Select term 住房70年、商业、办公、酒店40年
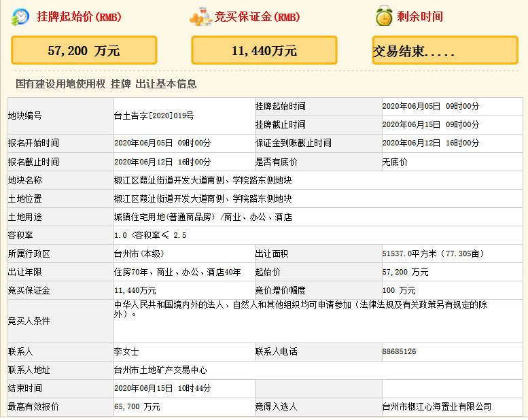Viewport: 528px width, 420px height. 177,272
